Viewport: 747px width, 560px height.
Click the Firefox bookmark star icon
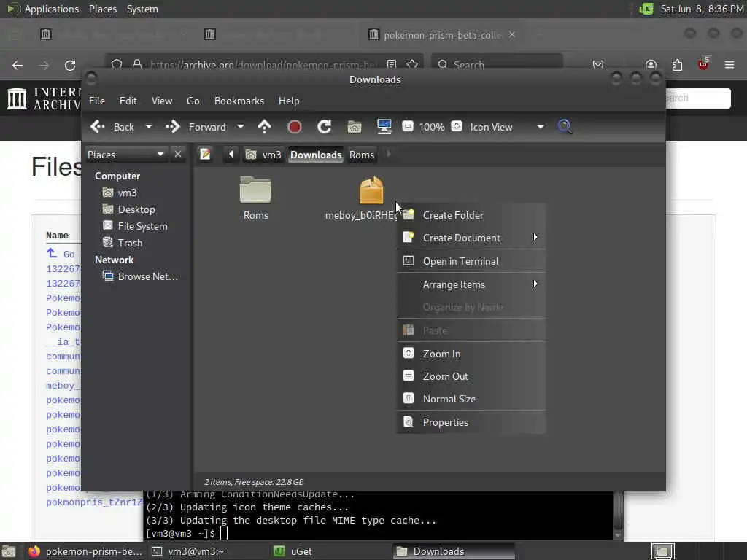[x=413, y=64]
